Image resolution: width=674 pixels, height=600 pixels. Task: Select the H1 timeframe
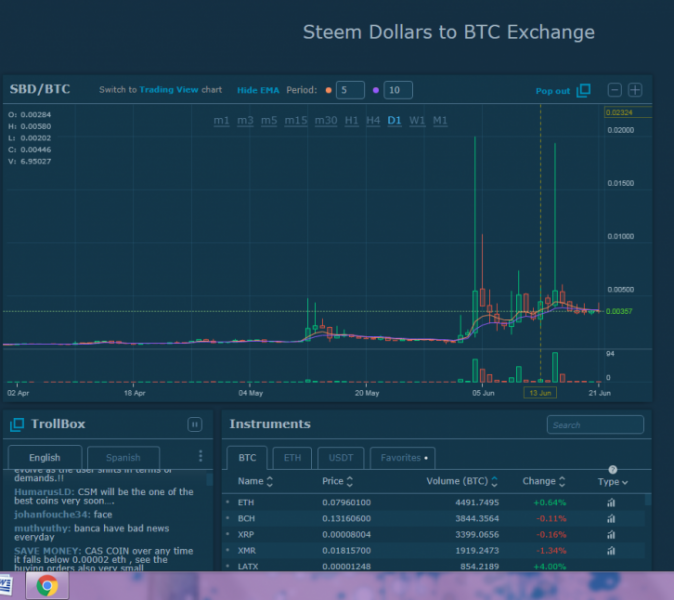351,121
